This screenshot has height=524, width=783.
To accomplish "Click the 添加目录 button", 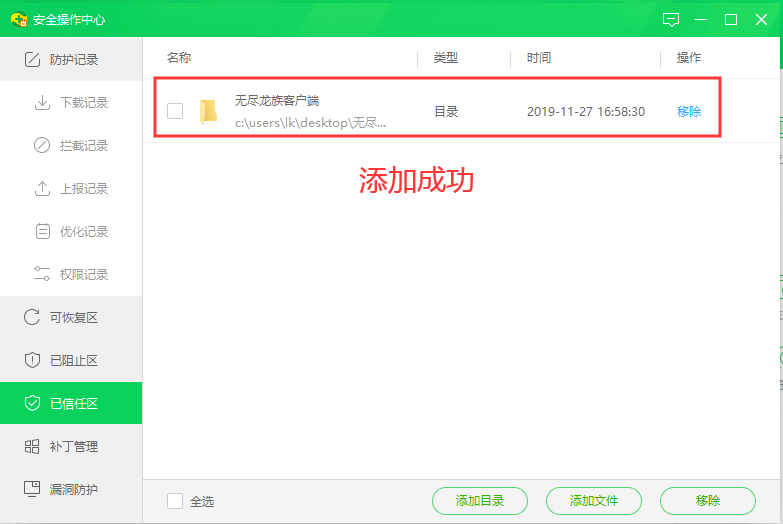I will pos(480,501).
